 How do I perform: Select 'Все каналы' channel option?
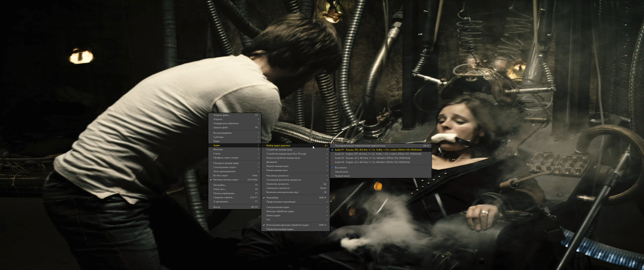click(x=380, y=168)
